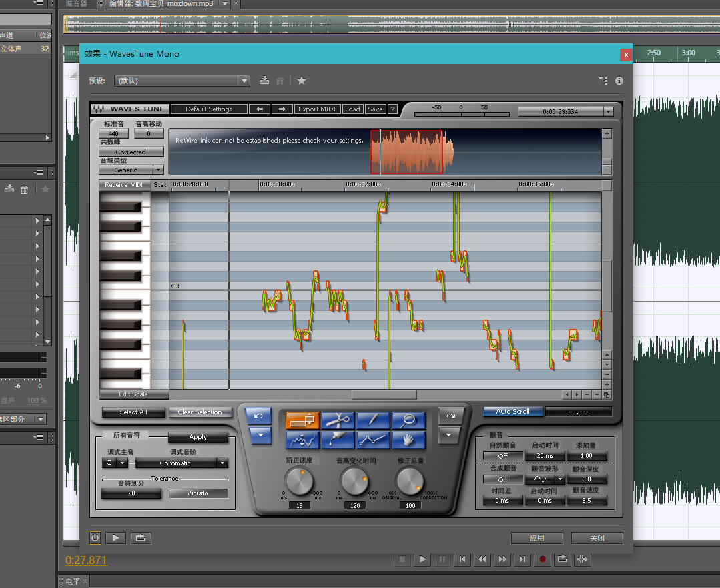The height and width of the screenshot is (588, 720).
Task: Open the redo history dropdown arrow
Action: [448, 435]
